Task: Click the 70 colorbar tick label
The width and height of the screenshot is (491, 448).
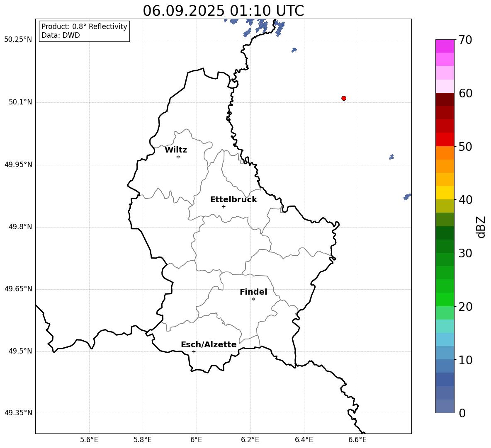Action: pyautogui.click(x=465, y=40)
